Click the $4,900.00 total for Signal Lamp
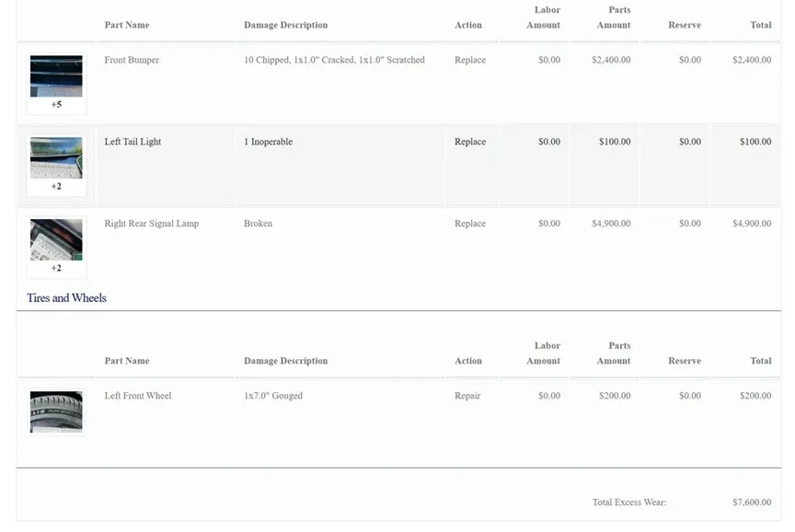The height and width of the screenshot is (532, 795). (752, 224)
